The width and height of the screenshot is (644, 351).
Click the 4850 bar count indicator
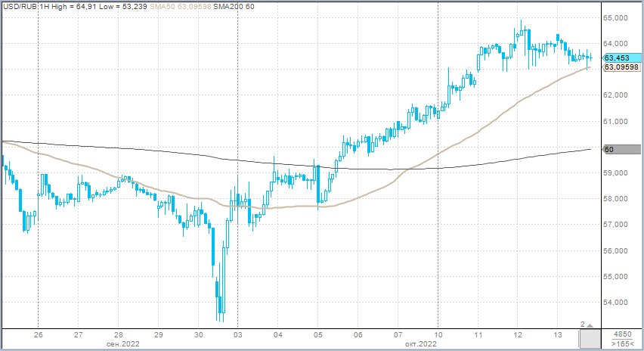pos(622,334)
